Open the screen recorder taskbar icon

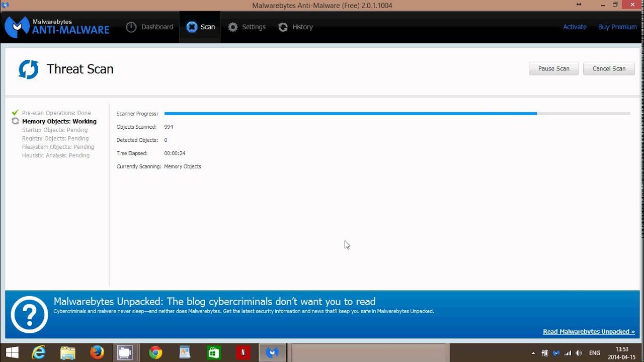pos(125,352)
